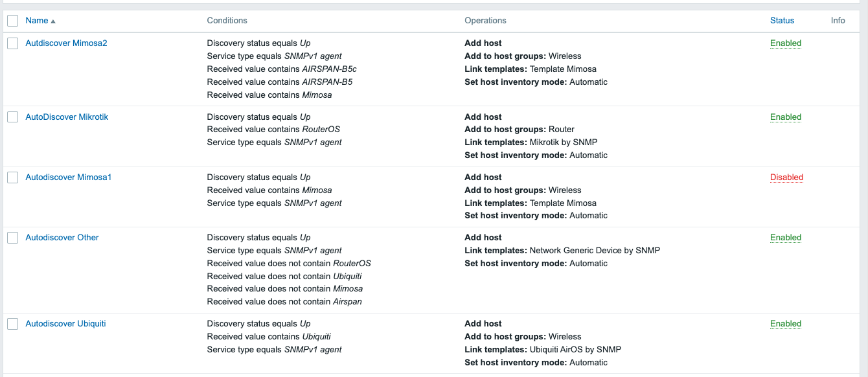Click the Status column header
868x377 pixels.
pos(782,21)
